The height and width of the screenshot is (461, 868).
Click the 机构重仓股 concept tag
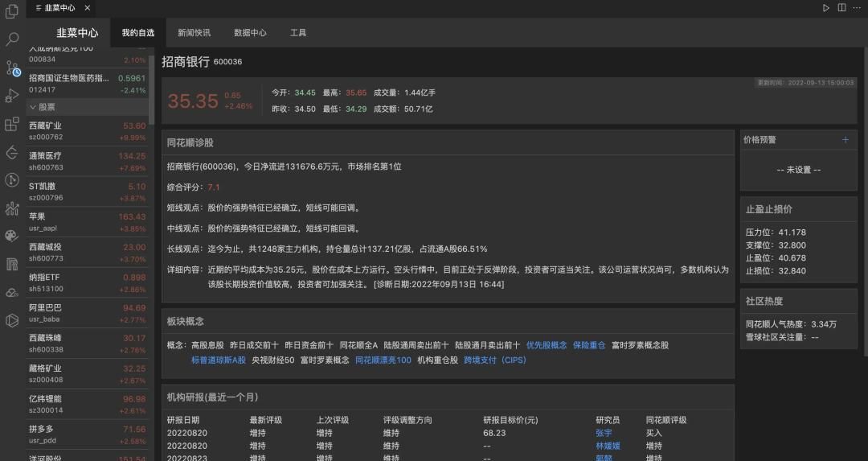(x=437, y=360)
